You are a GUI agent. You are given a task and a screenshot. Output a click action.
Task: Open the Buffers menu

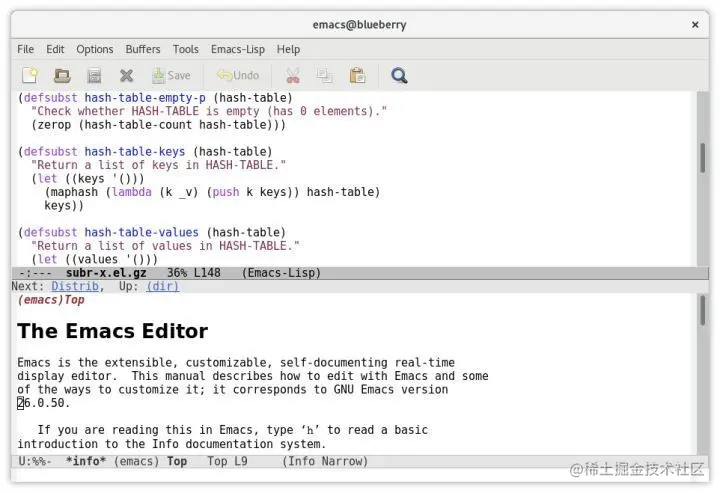143,49
